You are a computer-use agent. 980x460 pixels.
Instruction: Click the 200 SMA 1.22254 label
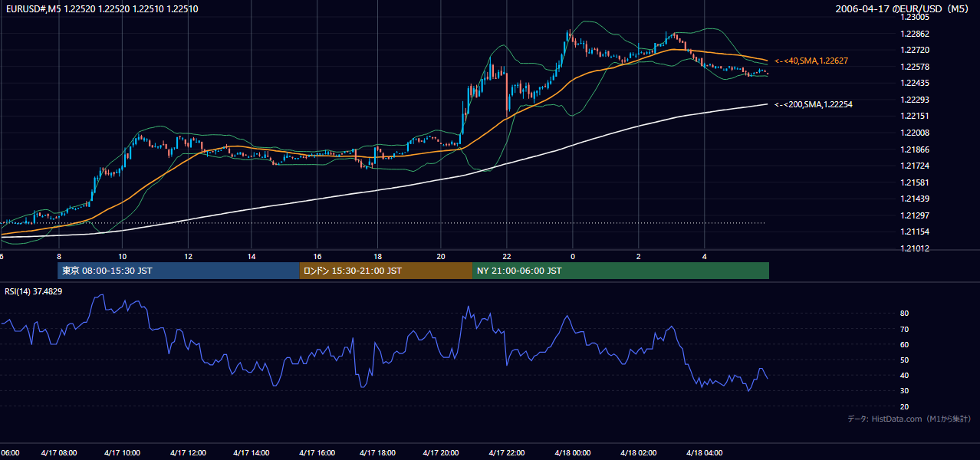coord(814,104)
